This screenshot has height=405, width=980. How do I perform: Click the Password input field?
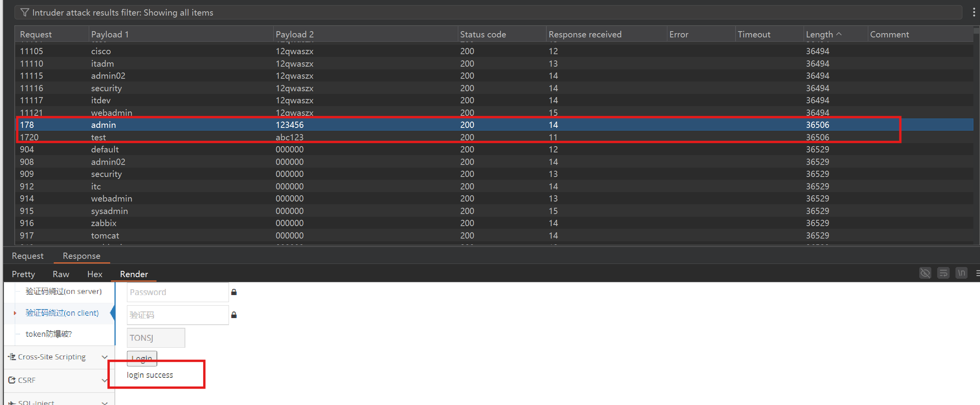pos(178,292)
